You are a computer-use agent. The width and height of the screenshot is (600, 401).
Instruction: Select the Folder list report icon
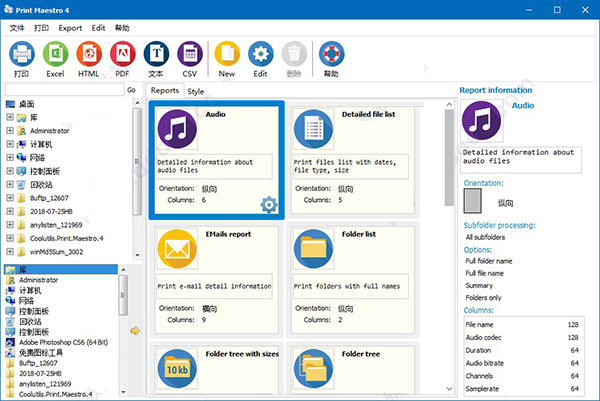[x=313, y=249]
